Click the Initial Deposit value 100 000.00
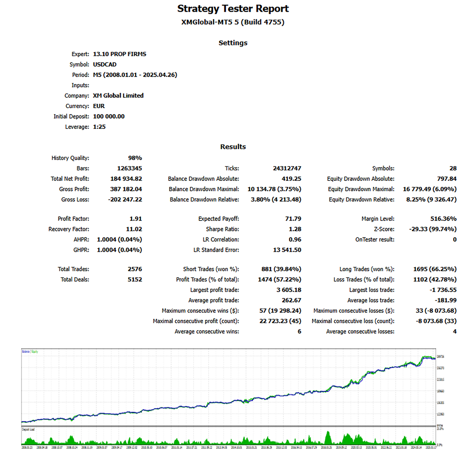 tap(109, 116)
